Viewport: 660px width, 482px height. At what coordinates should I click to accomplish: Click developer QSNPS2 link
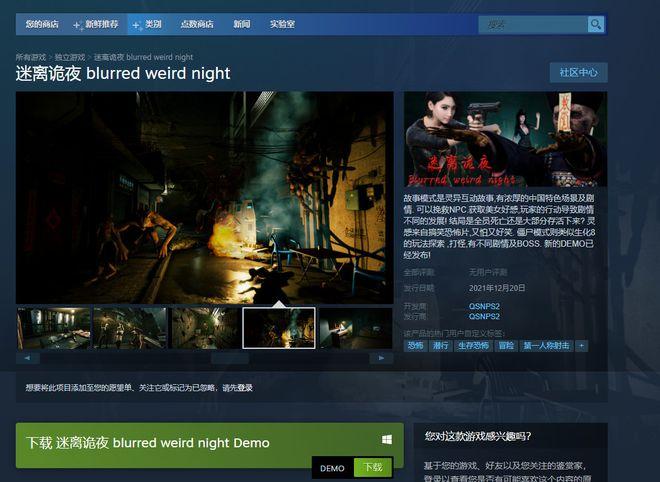point(484,306)
